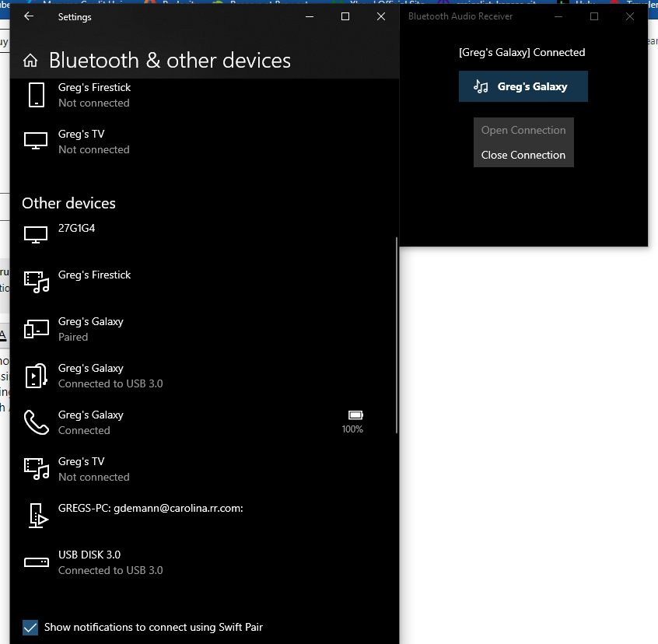
Task: Click phone handset icon for Greg's Galaxy Connected
Action: (37, 422)
